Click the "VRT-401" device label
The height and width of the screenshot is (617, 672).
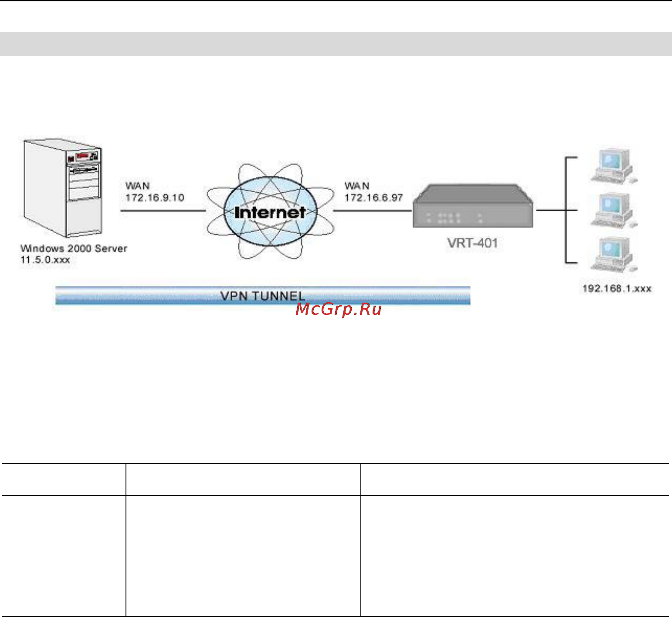pos(473,243)
